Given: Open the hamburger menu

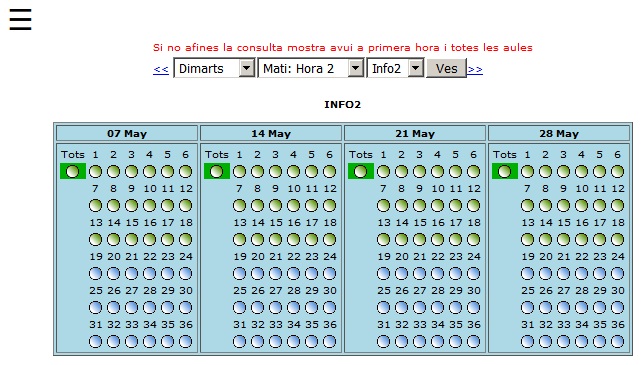Looking at the screenshot, I should 20,19.
